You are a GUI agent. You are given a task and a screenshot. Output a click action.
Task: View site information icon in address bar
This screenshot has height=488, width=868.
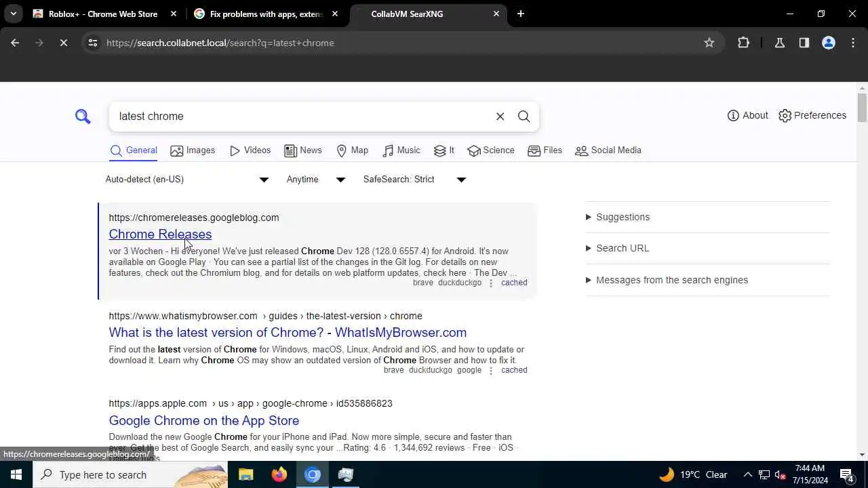(x=92, y=43)
